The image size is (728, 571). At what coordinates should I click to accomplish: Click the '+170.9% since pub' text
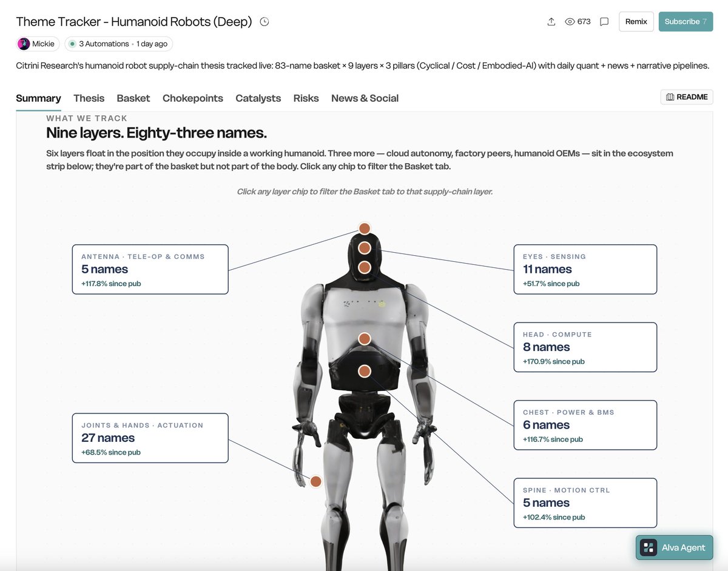click(554, 362)
